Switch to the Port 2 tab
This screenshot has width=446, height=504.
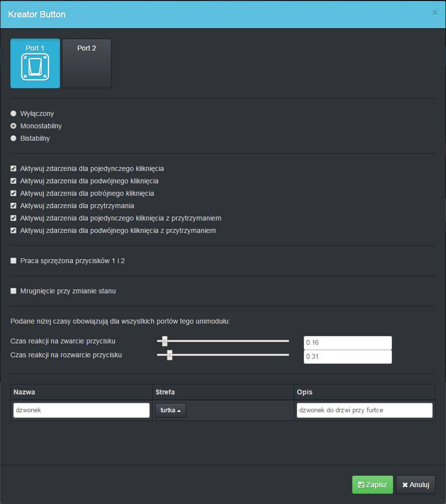tap(87, 63)
